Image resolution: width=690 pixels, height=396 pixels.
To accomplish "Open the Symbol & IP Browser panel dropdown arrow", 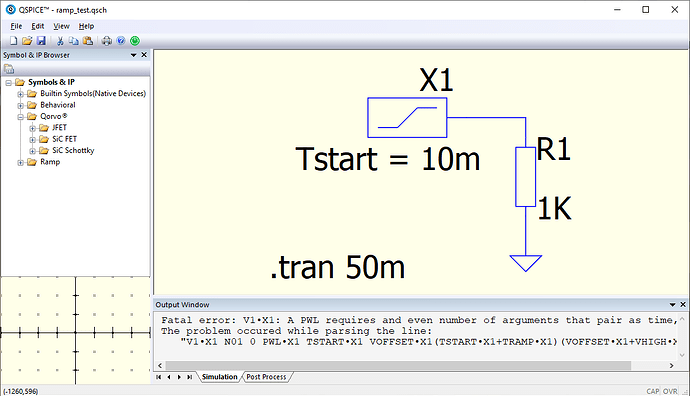I will pos(133,55).
